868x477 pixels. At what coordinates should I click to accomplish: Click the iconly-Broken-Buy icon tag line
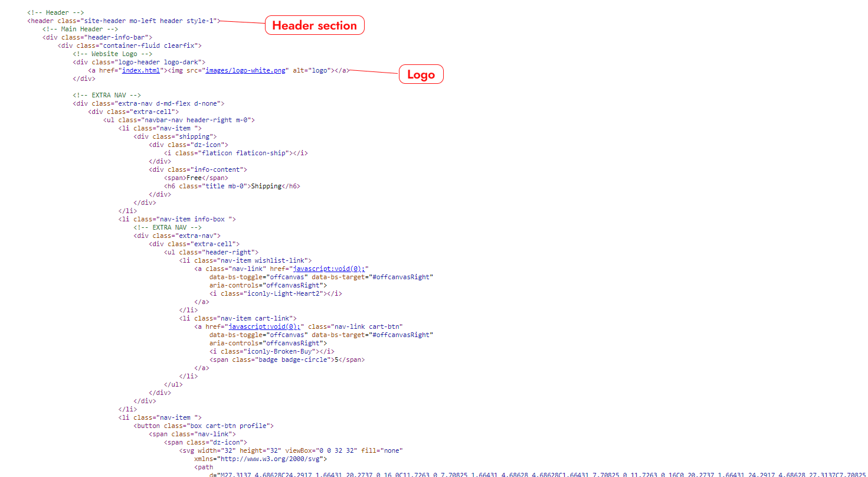[271, 351]
